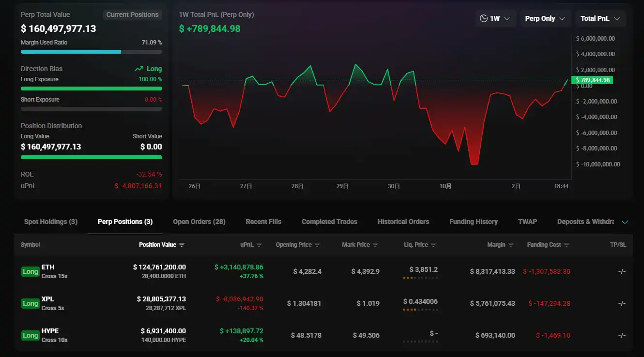This screenshot has width=644, height=357.
Task: Open the Perp Only dropdown
Action: point(545,18)
